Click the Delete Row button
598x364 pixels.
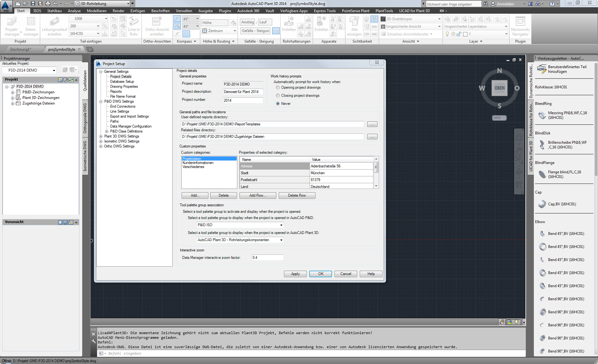297,196
